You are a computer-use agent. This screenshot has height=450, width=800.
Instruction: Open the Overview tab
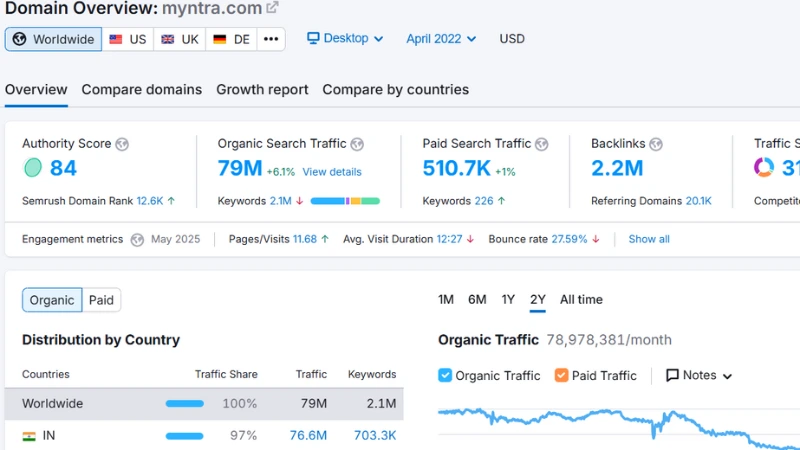tap(36, 90)
